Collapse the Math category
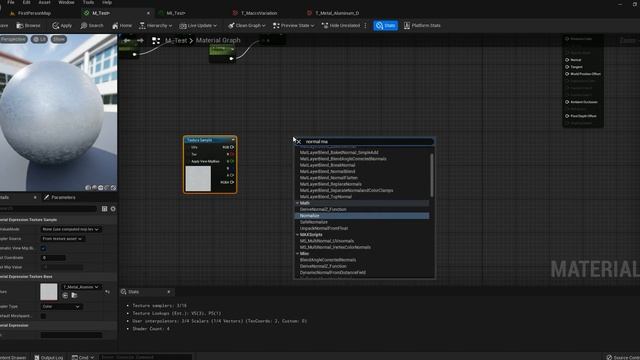640x360 pixels. click(x=297, y=203)
